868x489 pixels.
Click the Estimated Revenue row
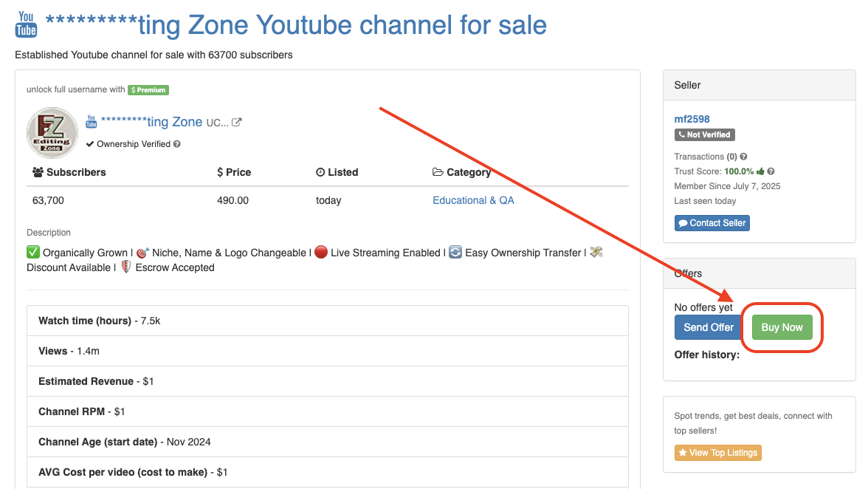click(328, 382)
